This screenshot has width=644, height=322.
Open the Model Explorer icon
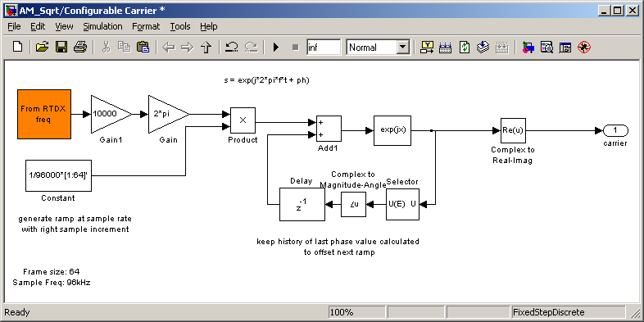(546, 48)
